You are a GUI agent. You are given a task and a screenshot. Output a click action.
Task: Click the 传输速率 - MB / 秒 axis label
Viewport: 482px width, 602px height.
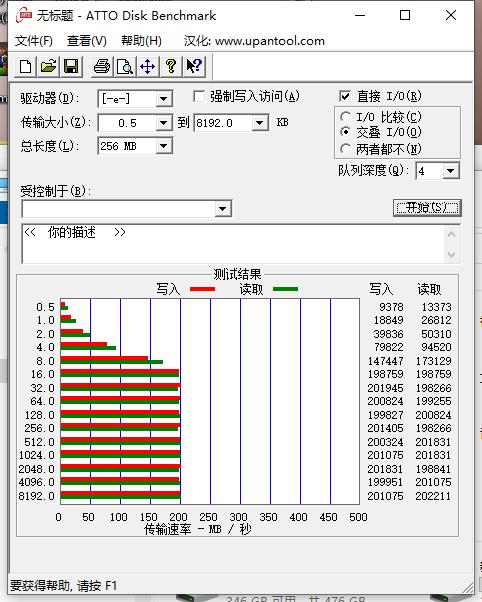[x=197, y=529]
